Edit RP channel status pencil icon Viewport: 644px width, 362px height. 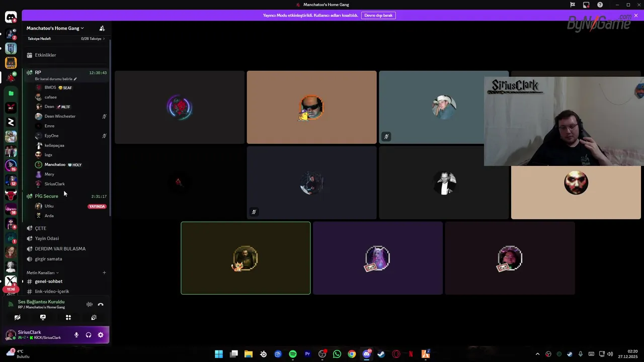point(75,79)
